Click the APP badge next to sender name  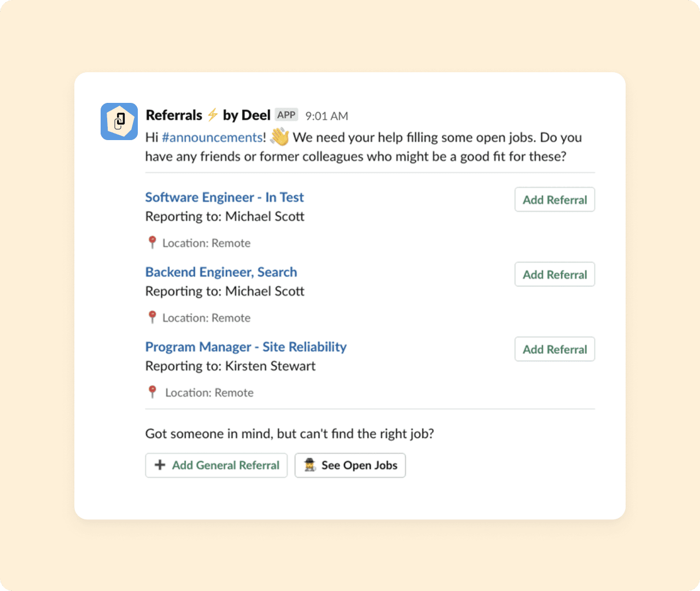pyautogui.click(x=286, y=115)
